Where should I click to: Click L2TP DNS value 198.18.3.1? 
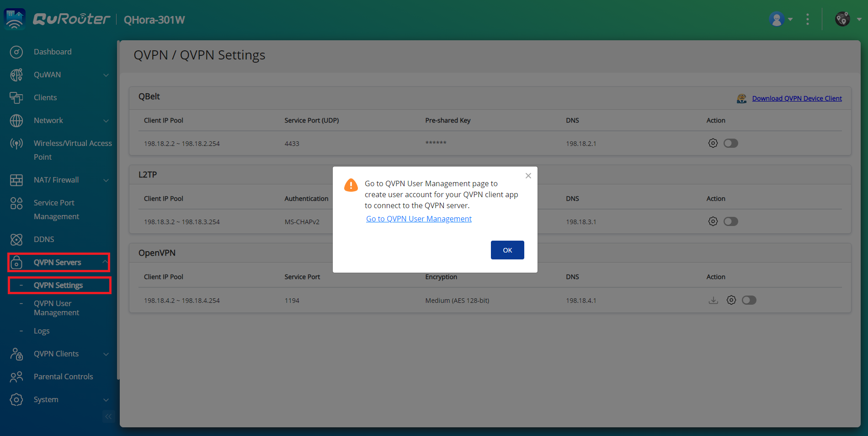pos(581,222)
